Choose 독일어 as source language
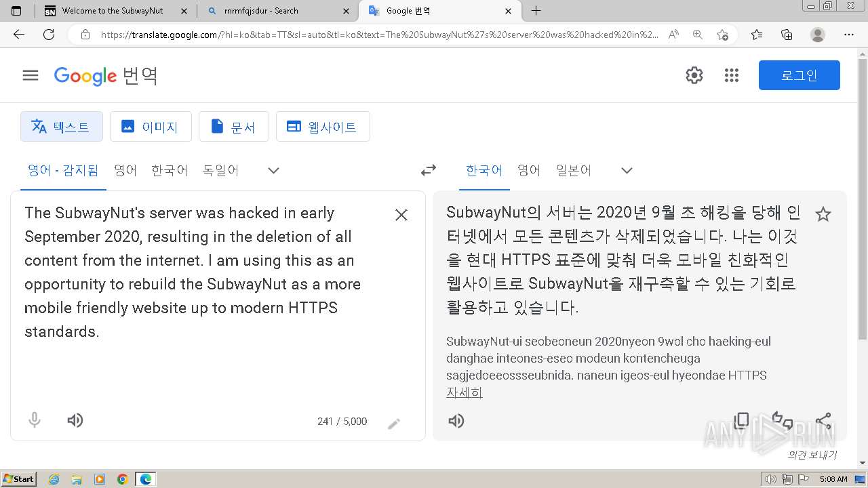This screenshot has height=488, width=868. pyautogui.click(x=220, y=170)
